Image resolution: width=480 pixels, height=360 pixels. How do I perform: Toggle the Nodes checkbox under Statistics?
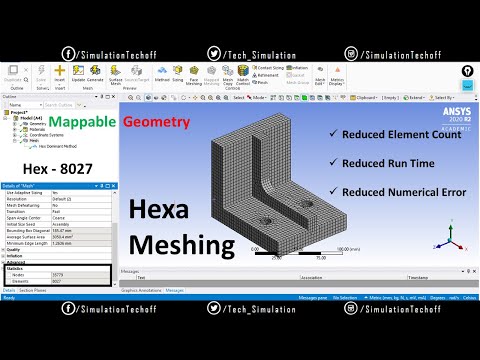click(9, 275)
